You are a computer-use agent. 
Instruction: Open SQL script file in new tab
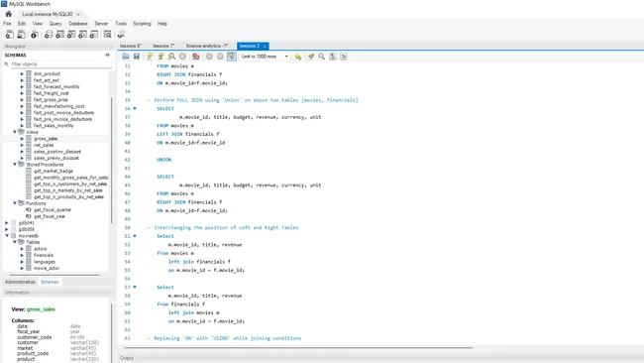click(x=21, y=35)
